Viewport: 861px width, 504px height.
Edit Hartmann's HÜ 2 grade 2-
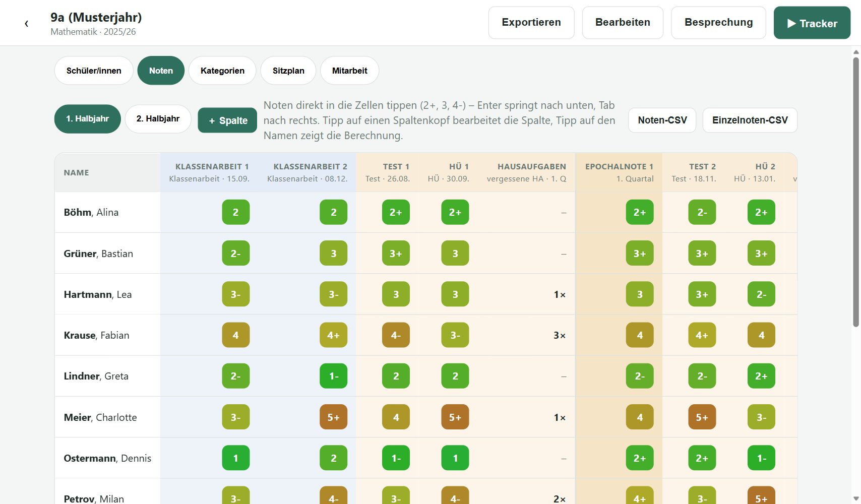pyautogui.click(x=761, y=294)
